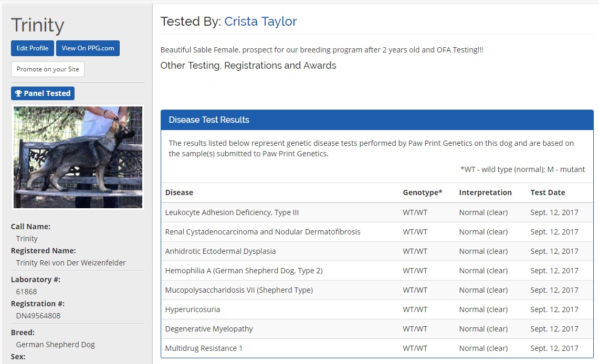The image size is (599, 364).
Task: Click registered name Trinity Rei von Der Weizenfelder
Action: 71,263
